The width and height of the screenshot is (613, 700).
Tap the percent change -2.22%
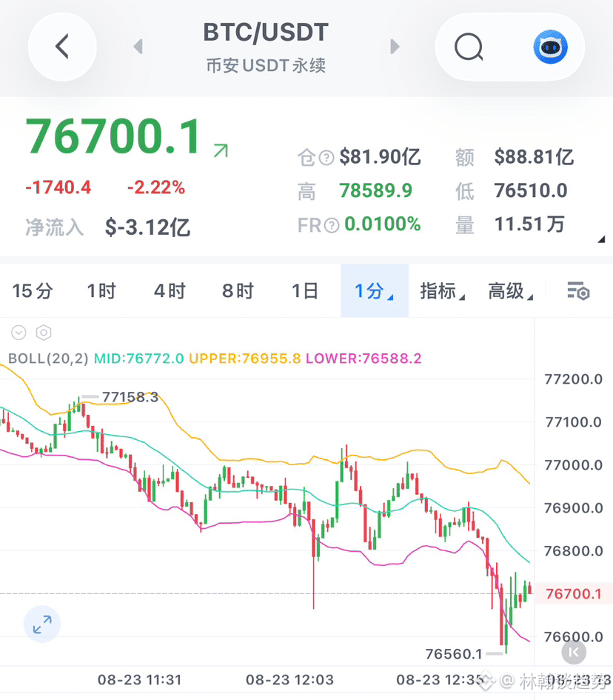pos(156,187)
